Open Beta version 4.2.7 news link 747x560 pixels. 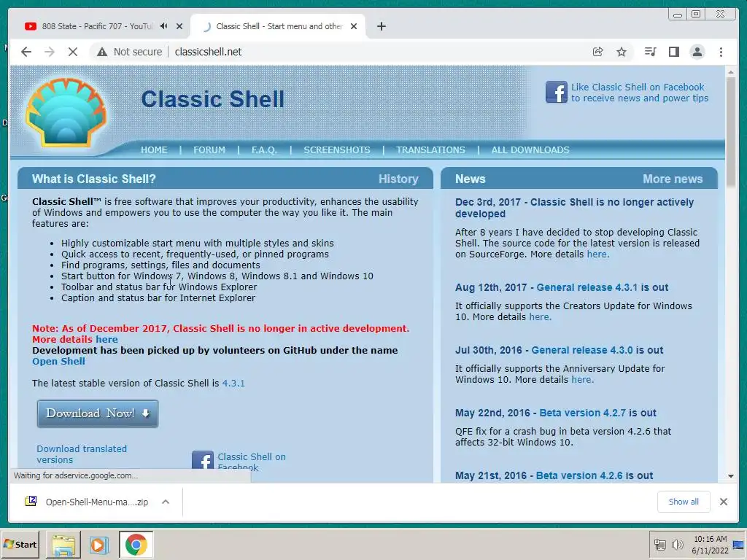point(583,413)
